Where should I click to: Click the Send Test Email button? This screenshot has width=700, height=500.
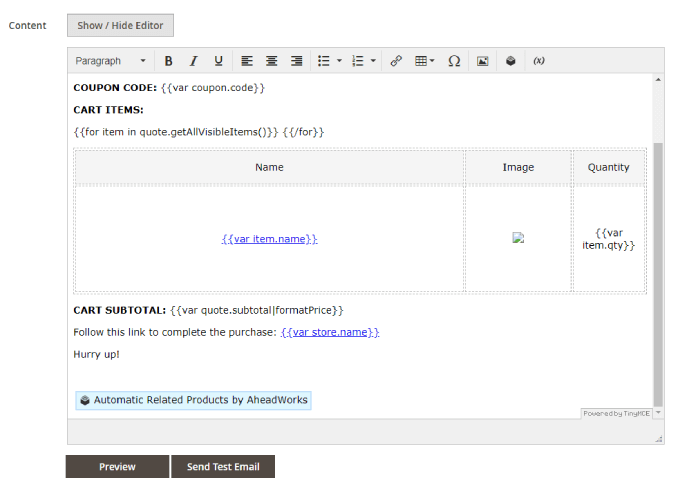tap(223, 467)
